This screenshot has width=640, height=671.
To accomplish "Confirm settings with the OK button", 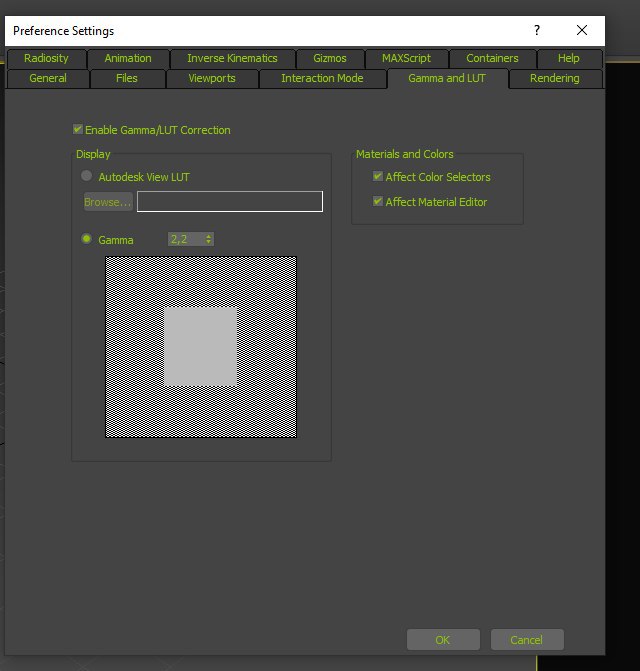I will pyautogui.click(x=443, y=640).
